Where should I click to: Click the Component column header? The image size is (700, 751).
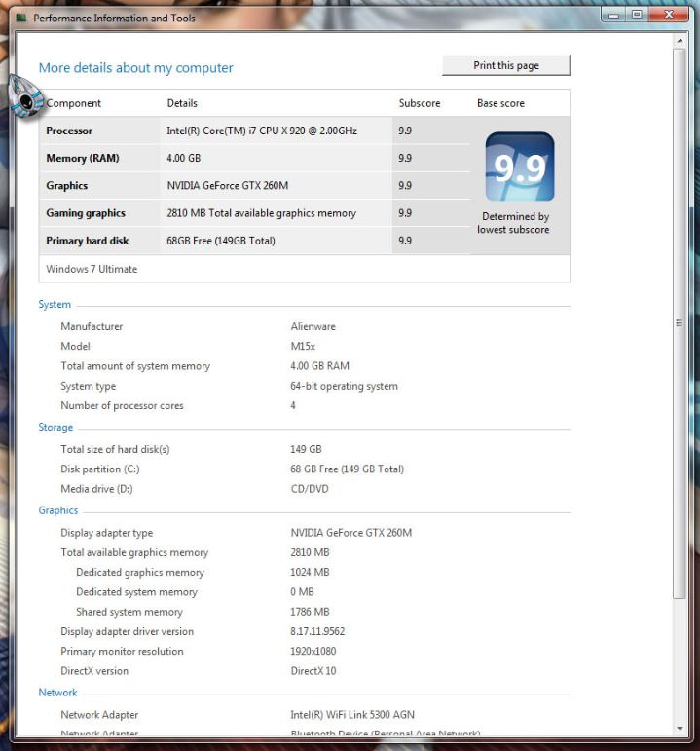click(73, 103)
